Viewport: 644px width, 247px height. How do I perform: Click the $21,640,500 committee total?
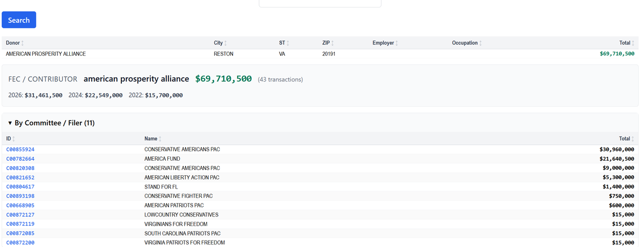coord(617,159)
